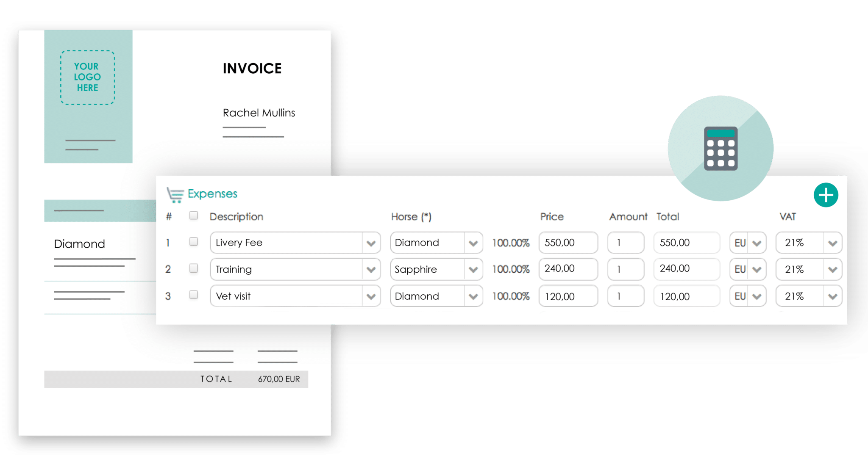
Task: Click the green plus add expense button
Action: [826, 195]
